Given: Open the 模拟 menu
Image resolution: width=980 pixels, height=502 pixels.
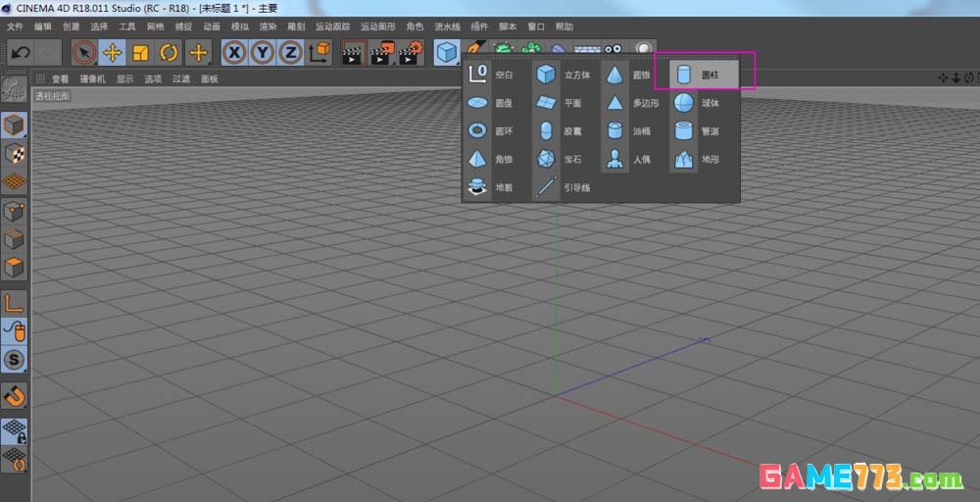Looking at the screenshot, I should [240, 26].
